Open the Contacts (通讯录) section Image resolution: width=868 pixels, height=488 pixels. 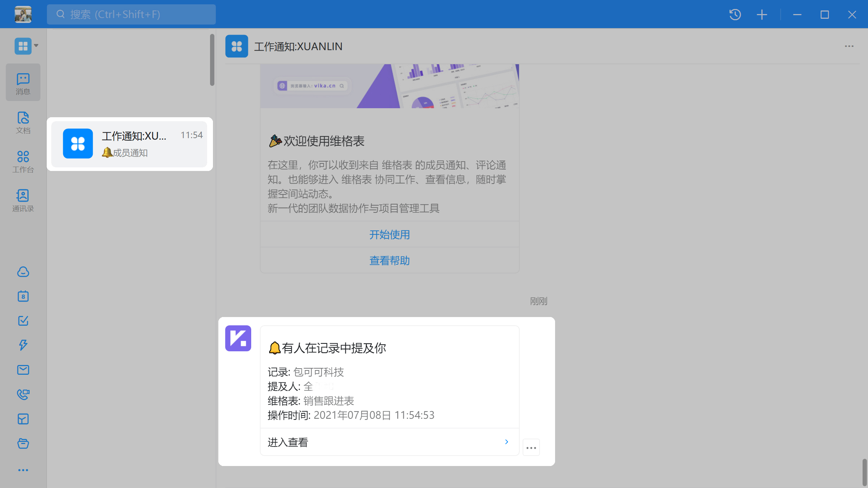[23, 200]
